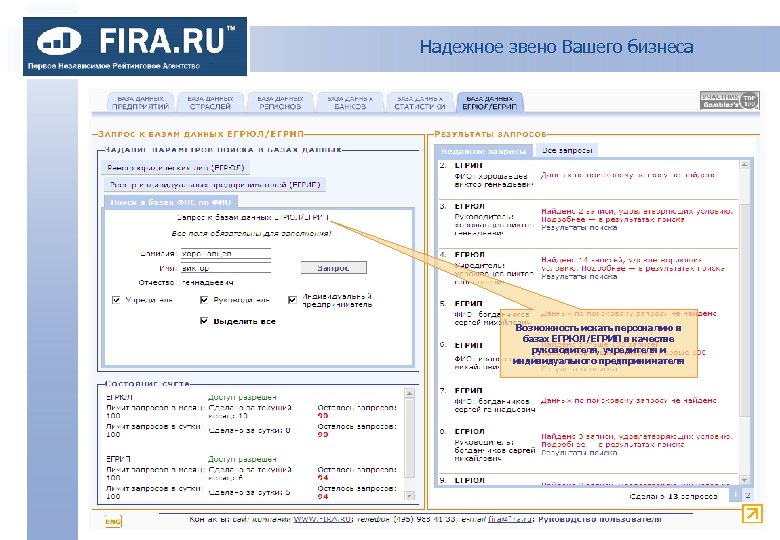This screenshot has width=780, height=540.
Task: Click the Отчество input field
Action: (x=225, y=282)
